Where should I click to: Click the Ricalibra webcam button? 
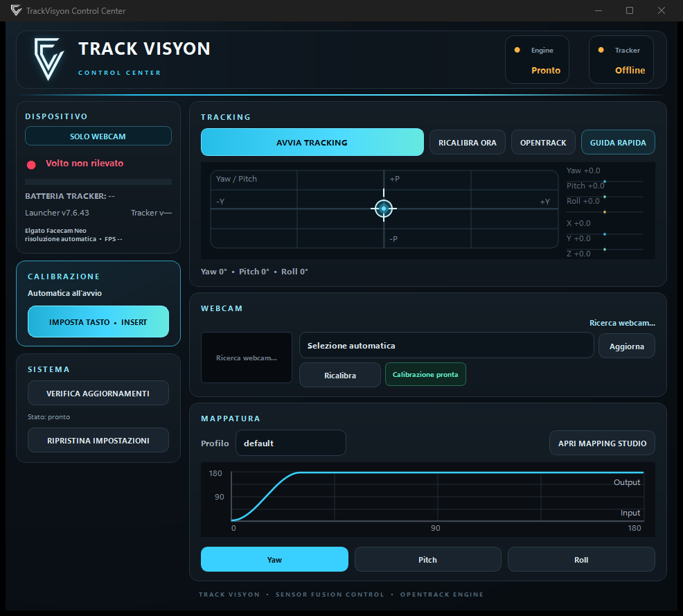point(339,375)
